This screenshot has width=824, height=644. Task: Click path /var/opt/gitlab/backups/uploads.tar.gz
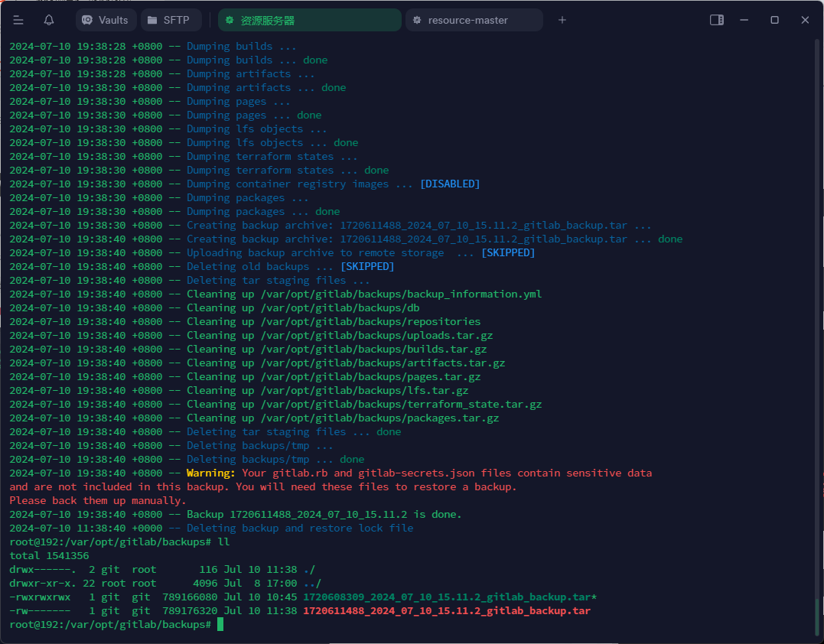pyautogui.click(x=376, y=335)
